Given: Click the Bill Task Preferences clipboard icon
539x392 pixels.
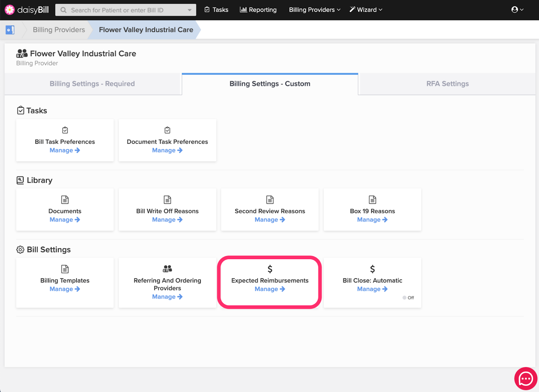Looking at the screenshot, I should coord(65,130).
